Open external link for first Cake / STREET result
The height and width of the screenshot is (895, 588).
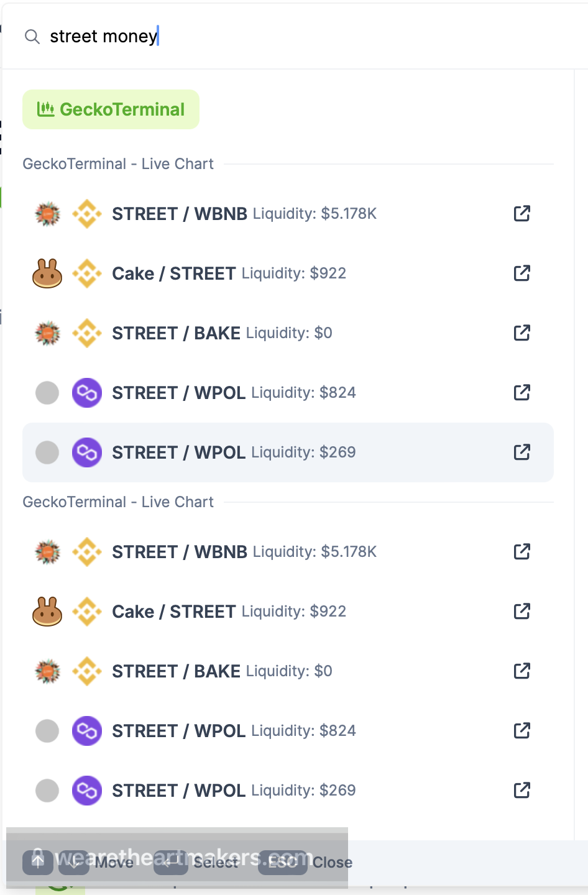(522, 273)
